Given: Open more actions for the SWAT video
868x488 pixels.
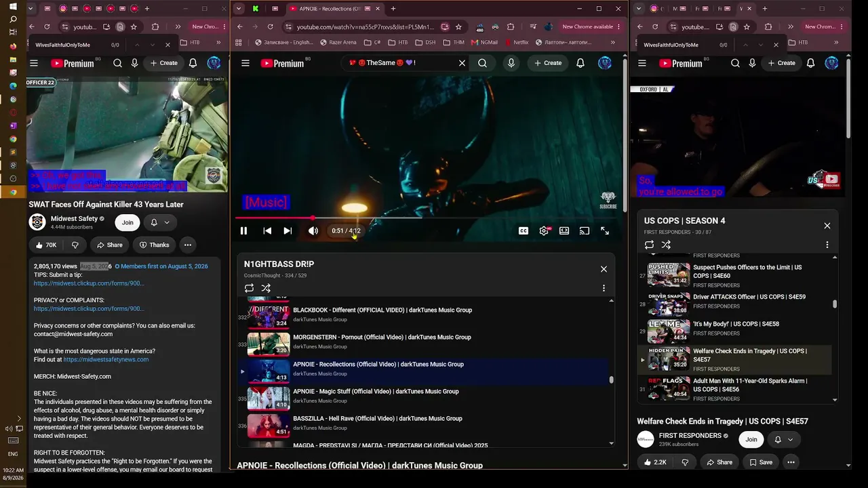Looking at the screenshot, I should (x=188, y=245).
